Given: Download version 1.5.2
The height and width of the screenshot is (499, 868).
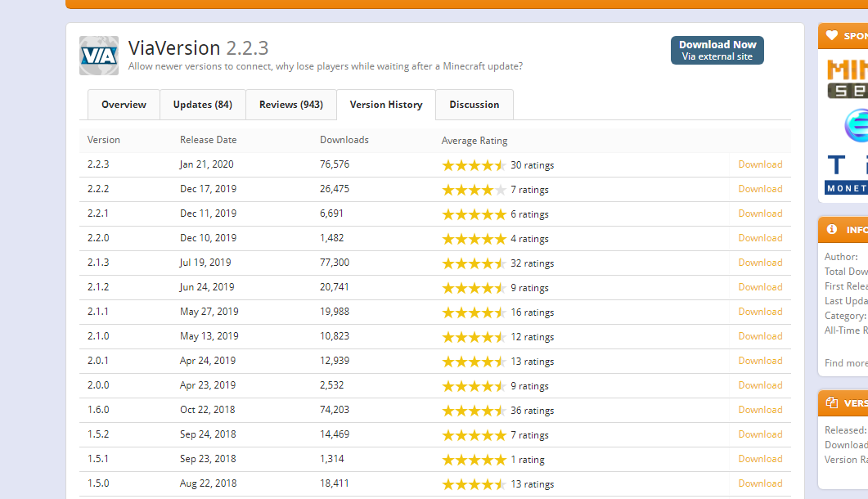Looking at the screenshot, I should point(760,434).
